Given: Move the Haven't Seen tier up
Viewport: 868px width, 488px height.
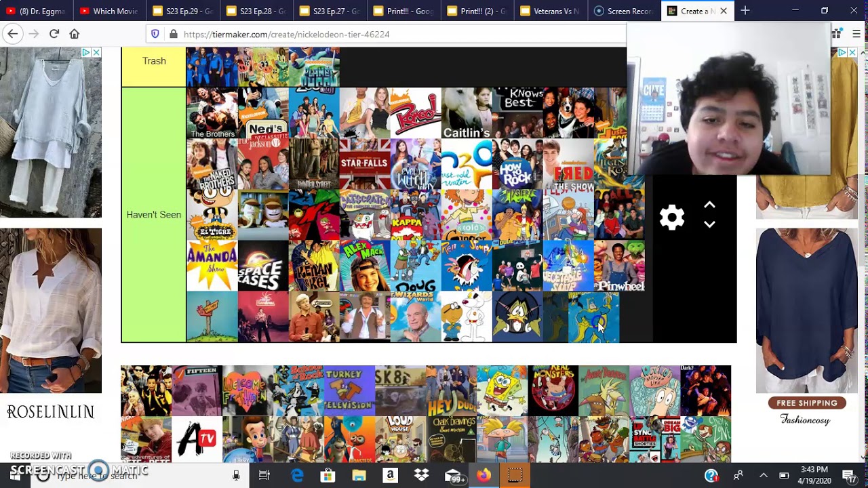Looking at the screenshot, I should (709, 205).
